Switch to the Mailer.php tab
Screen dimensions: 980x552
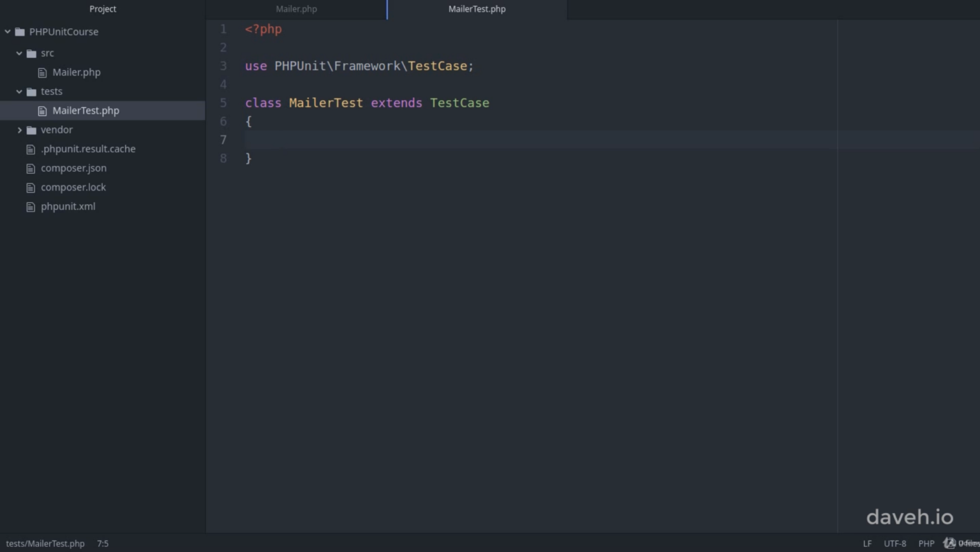tap(296, 9)
